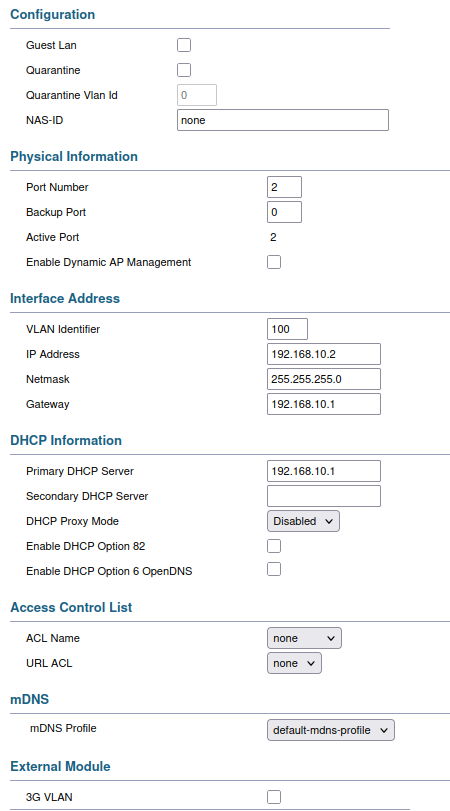Click the Netmask input field
450x811 pixels.
coord(324,379)
